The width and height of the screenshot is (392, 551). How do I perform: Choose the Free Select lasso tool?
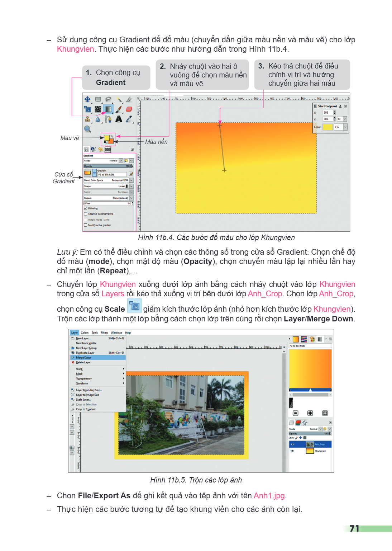pyautogui.click(x=108, y=99)
